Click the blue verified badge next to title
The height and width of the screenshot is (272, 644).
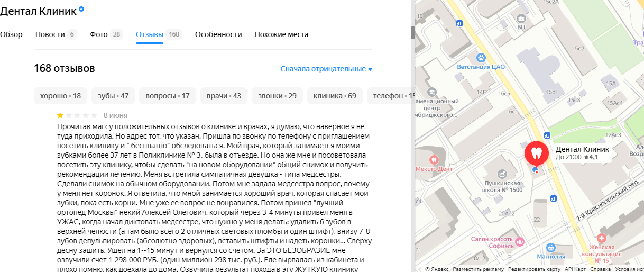click(x=81, y=10)
